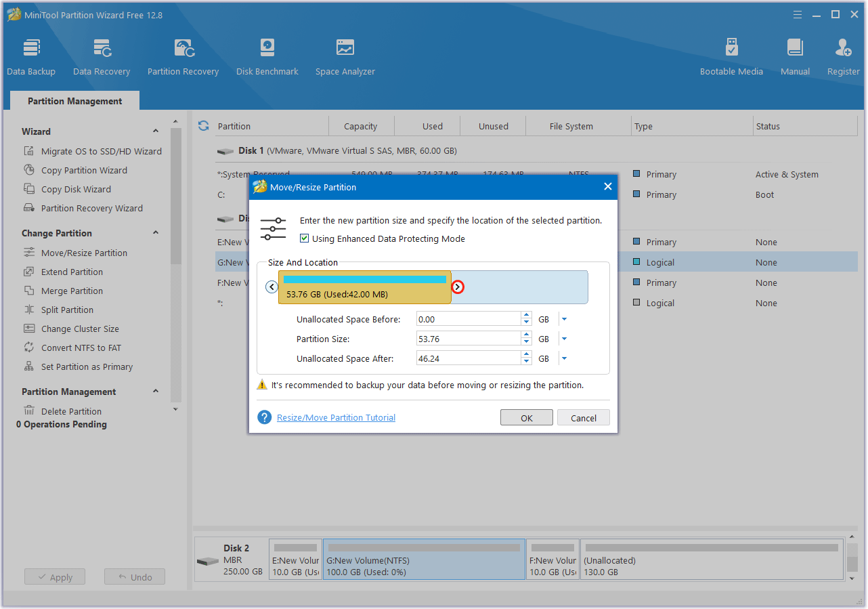The image size is (868, 609).
Task: Select the C: partition row showing Boot
Action: point(536,194)
